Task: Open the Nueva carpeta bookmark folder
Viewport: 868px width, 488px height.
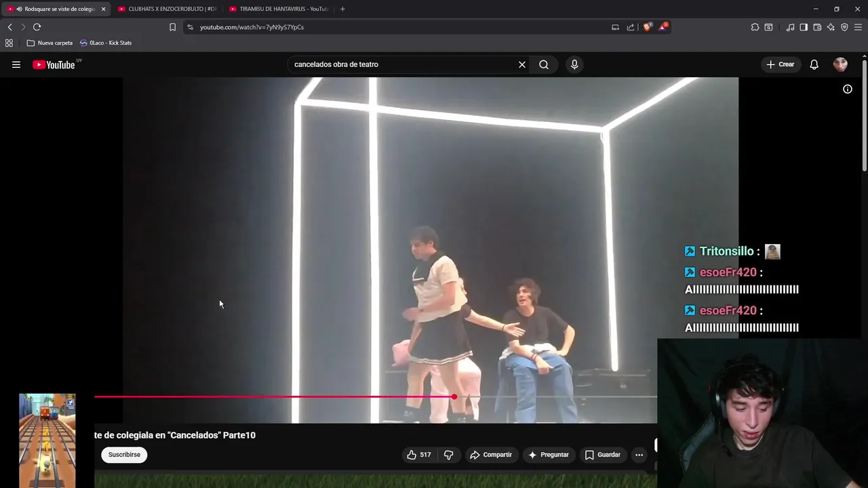Action: coord(50,43)
